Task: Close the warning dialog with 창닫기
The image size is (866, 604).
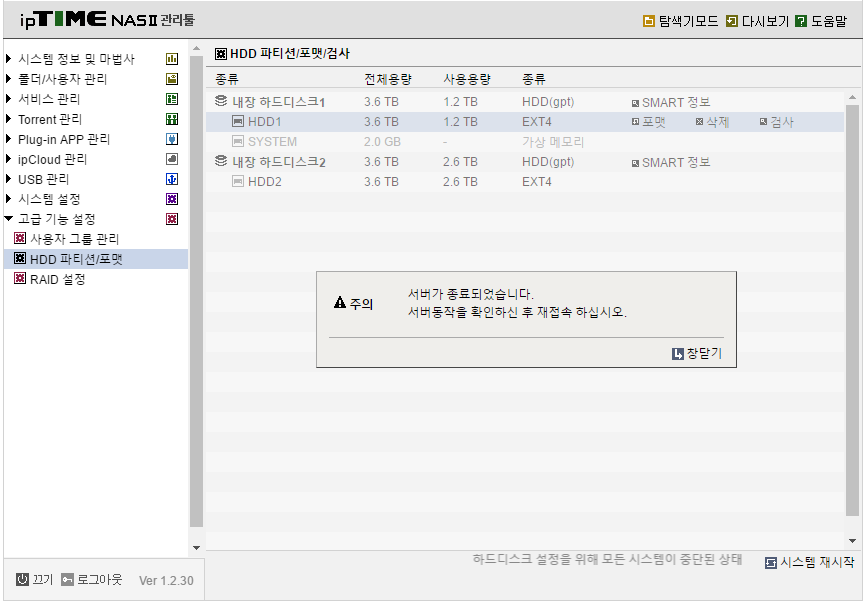Action: [697, 353]
